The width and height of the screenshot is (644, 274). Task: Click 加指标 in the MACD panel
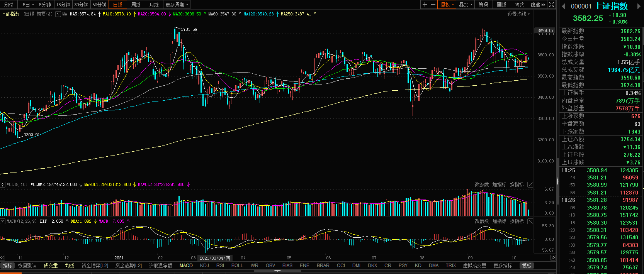pos(499,222)
